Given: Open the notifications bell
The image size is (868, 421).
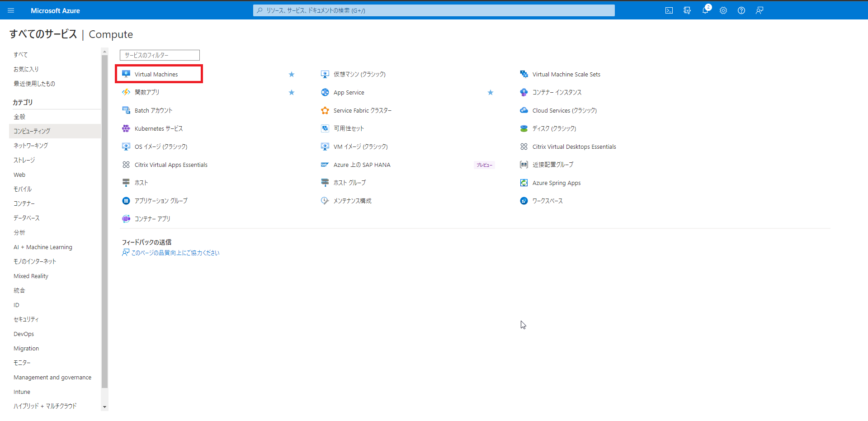Looking at the screenshot, I should pos(705,10).
